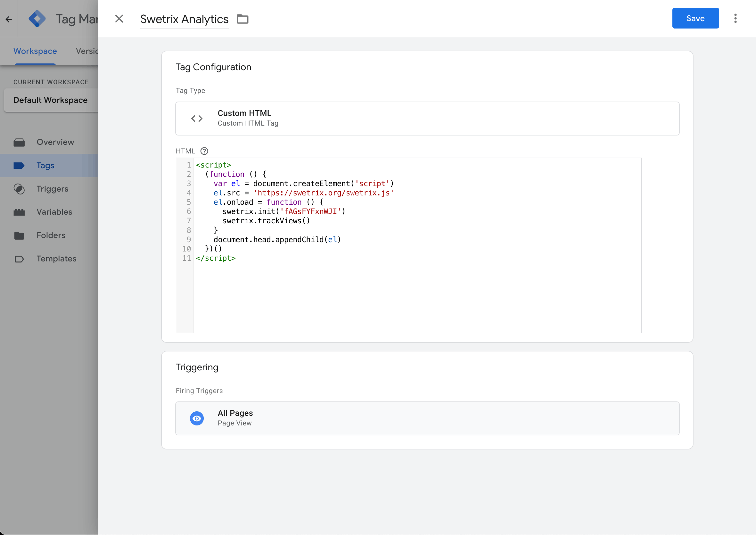Click the X icon to close tag editor
The width and height of the screenshot is (756, 535).
119,19
